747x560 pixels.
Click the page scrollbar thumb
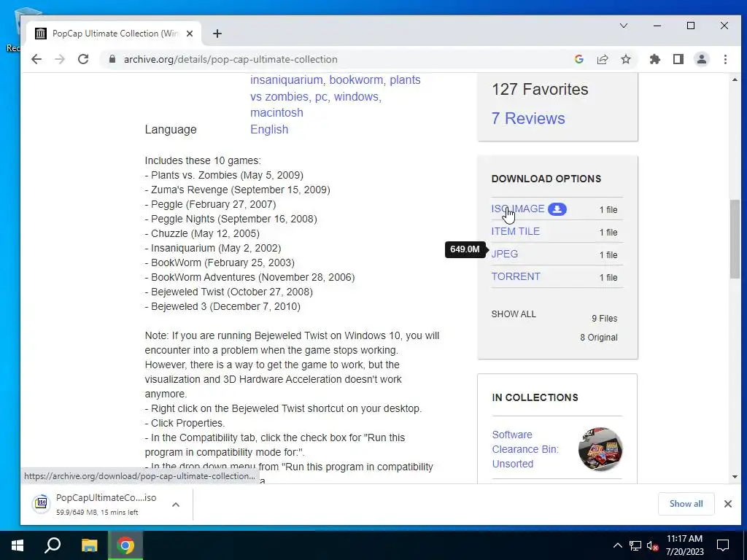[x=735, y=239]
